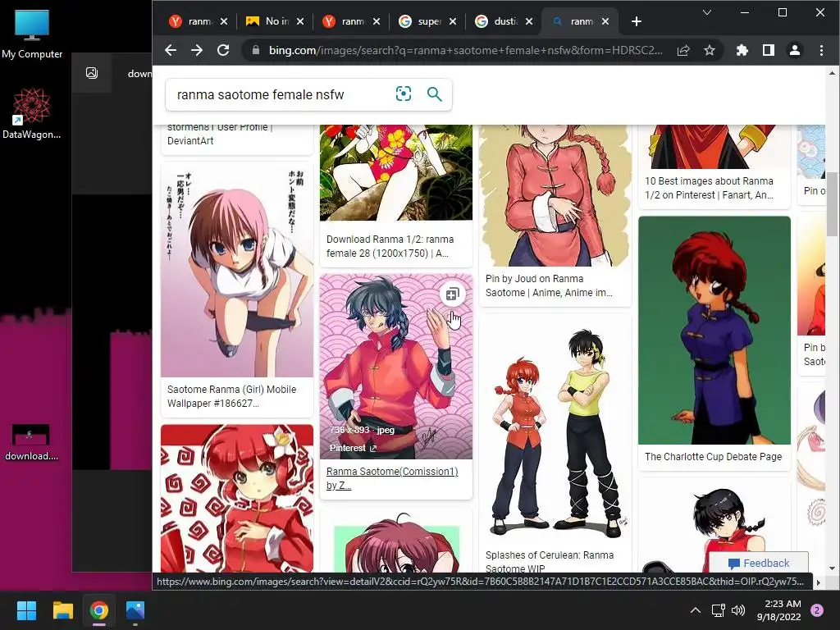Click the red swirl-pattern image thumbnail
The image size is (840, 630).
pyautogui.click(x=237, y=498)
